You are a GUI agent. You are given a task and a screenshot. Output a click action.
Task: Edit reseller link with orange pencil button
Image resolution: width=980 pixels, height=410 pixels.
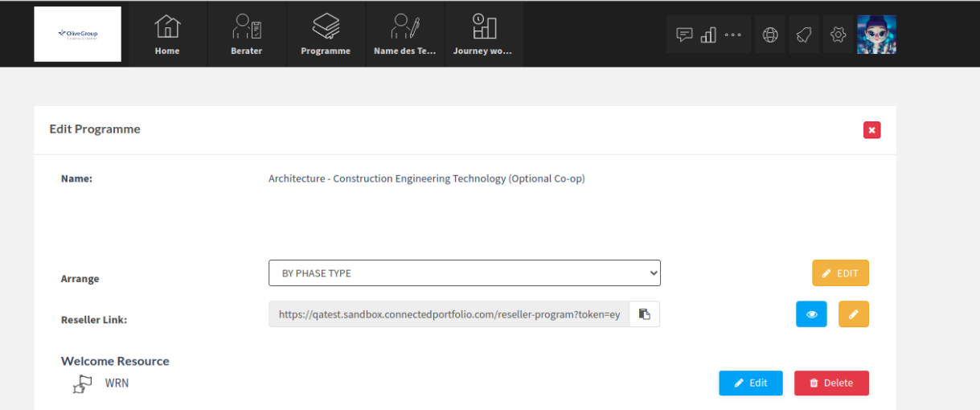point(854,314)
